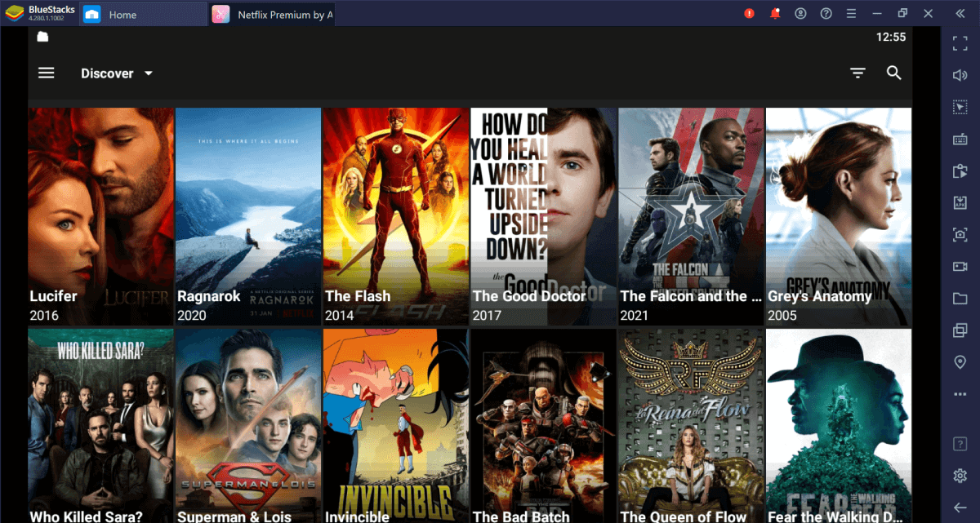Select the Netflix Premium app tab
This screenshot has height=523, width=980.
(x=272, y=14)
